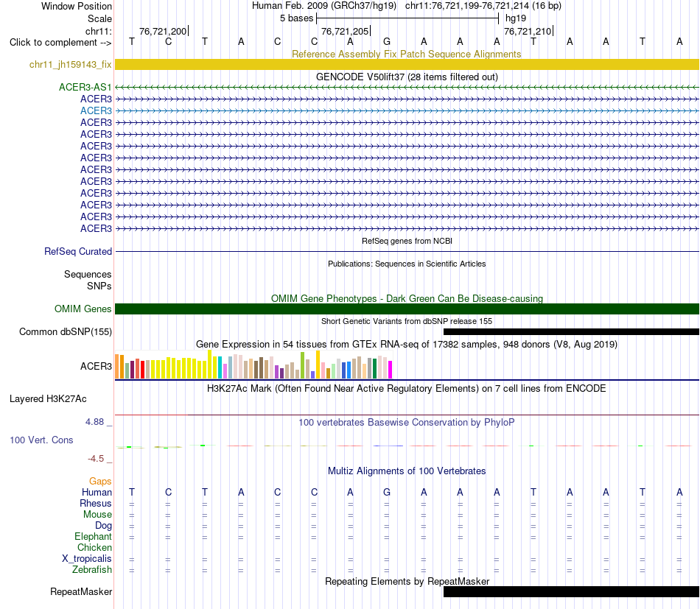Click the SNPs track label
The image size is (700, 609).
(99, 286)
